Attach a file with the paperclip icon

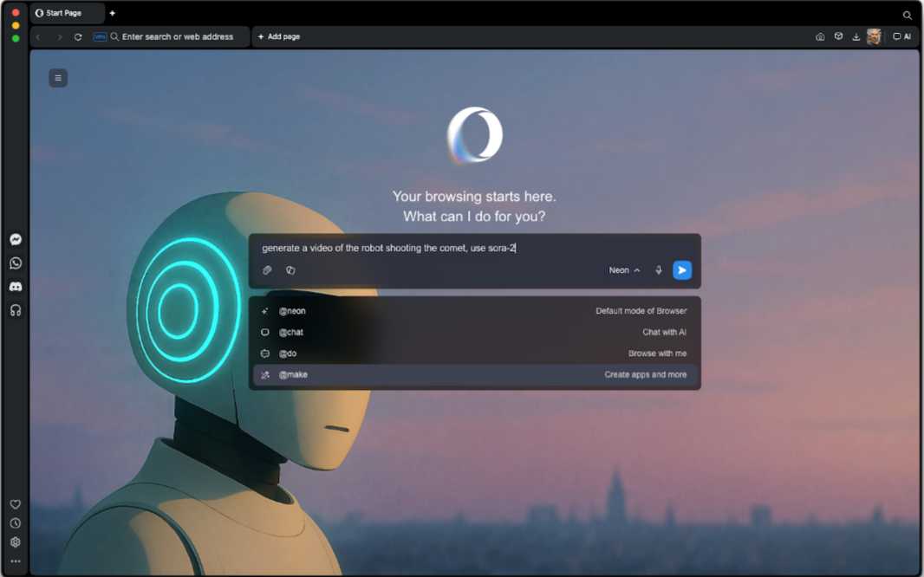coord(267,270)
